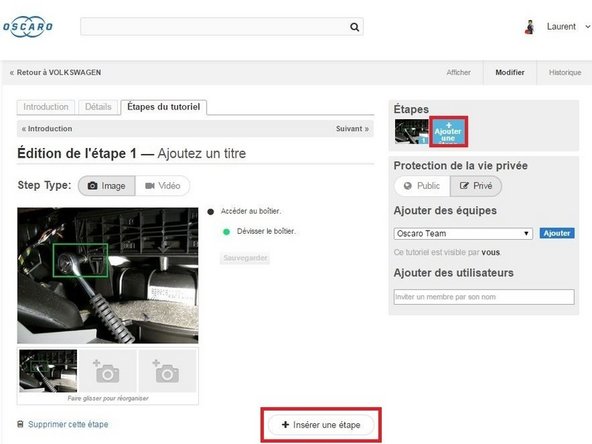Navigate to « Introduction
Viewport: 592px width, 444px height.
tap(47, 129)
